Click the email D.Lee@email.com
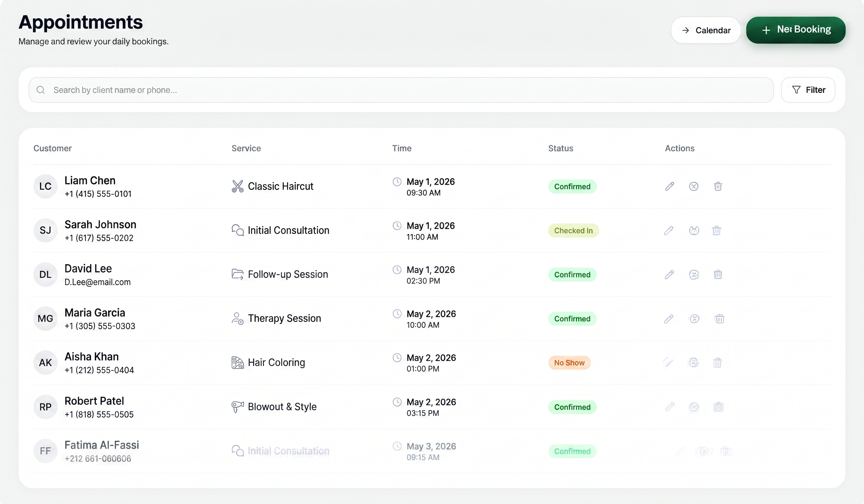Image resolution: width=864 pixels, height=504 pixels. pos(97,282)
